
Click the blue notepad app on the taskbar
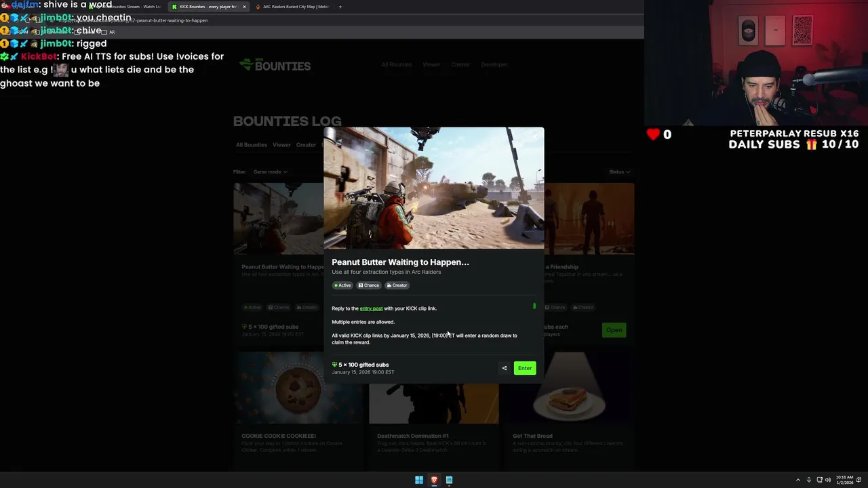(449, 480)
